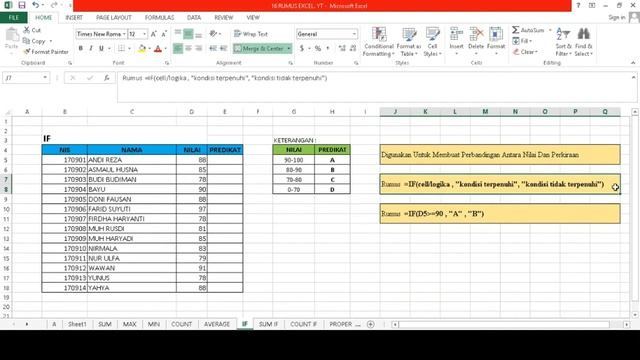The image size is (640, 360).
Task: Decrease font size with smaller A icon
Action: point(164,34)
